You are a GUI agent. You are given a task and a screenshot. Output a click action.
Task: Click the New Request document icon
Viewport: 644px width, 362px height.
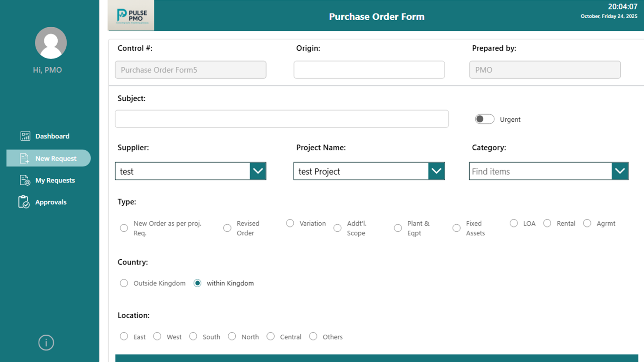pos(24,158)
